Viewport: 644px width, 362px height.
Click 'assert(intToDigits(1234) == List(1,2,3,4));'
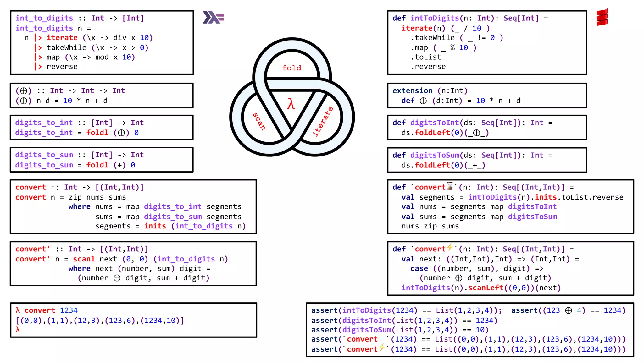pos(407,310)
